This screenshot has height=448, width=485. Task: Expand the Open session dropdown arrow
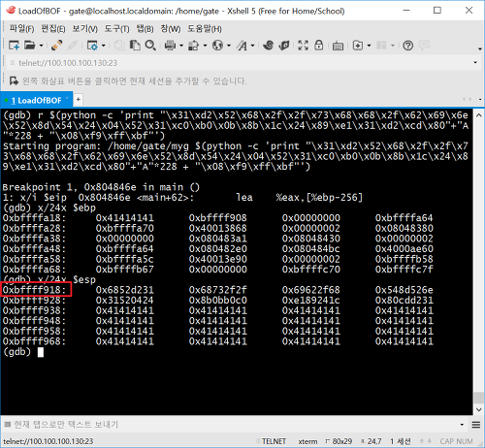click(41, 46)
